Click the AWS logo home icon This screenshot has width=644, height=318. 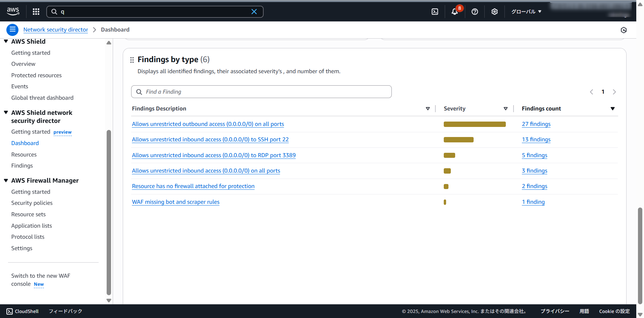coord(13,11)
